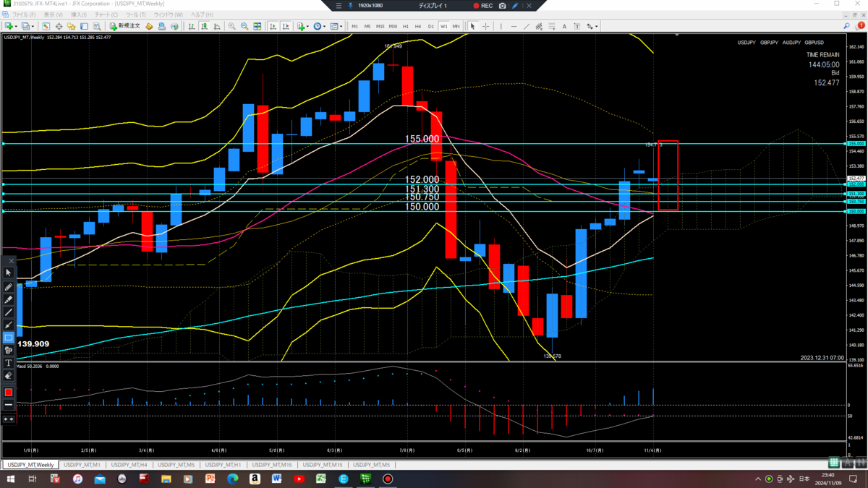
Task: Select the arrow Cursor tool in toolbar
Action: point(472,26)
